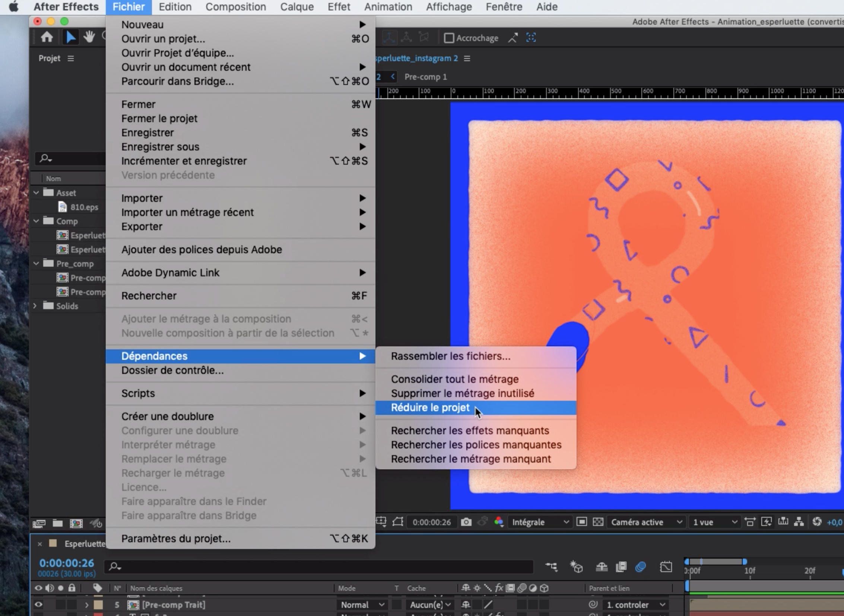This screenshot has width=844, height=616.
Task: Open the timeline button in viewer
Action: (x=783, y=521)
